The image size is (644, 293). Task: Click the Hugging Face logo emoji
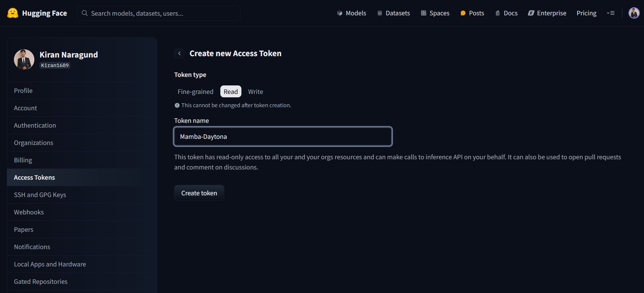(13, 13)
